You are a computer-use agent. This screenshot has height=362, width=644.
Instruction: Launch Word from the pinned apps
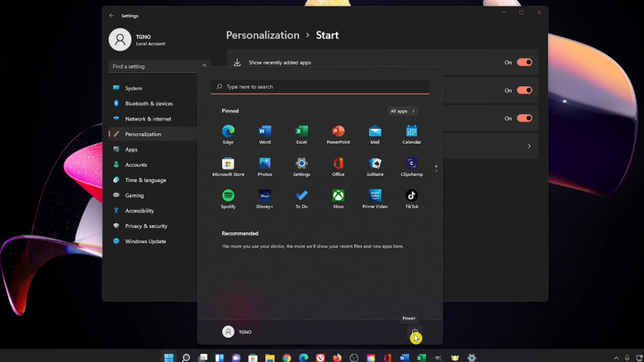pos(264,132)
